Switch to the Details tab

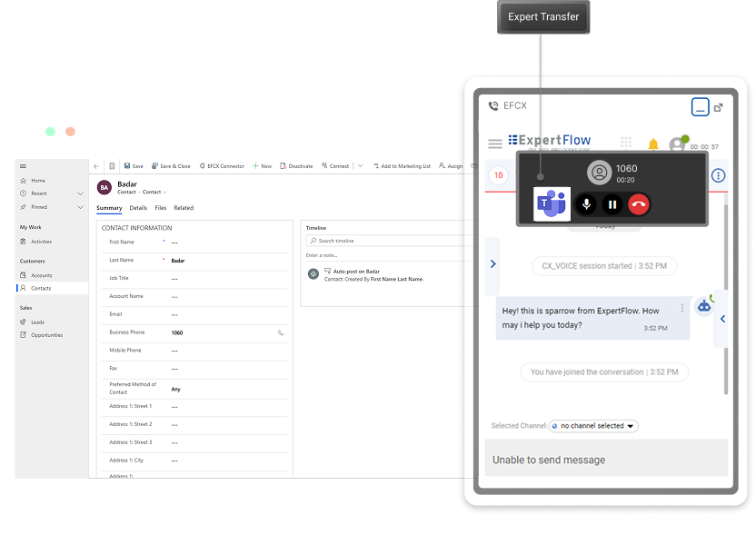[138, 208]
